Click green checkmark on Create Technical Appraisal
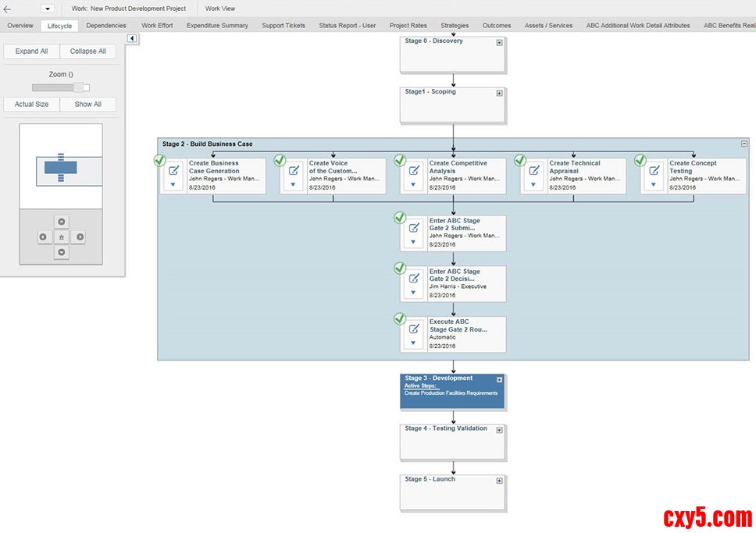This screenshot has width=756, height=533. coord(520,160)
